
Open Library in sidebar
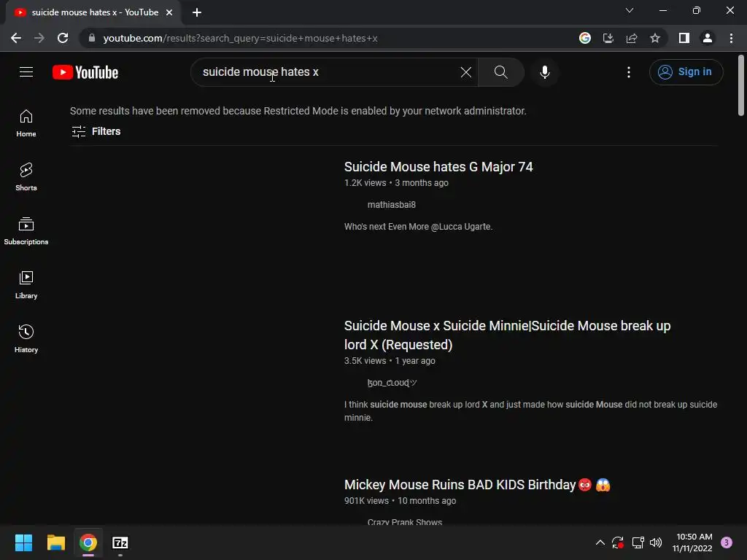click(x=26, y=285)
